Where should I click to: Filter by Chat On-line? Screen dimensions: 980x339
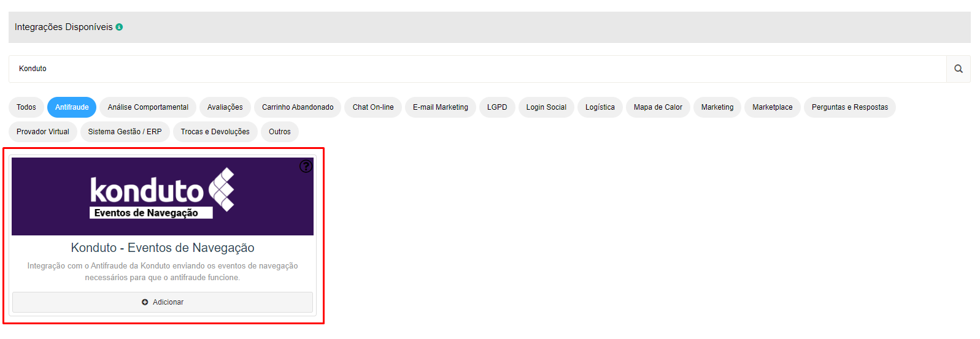373,107
